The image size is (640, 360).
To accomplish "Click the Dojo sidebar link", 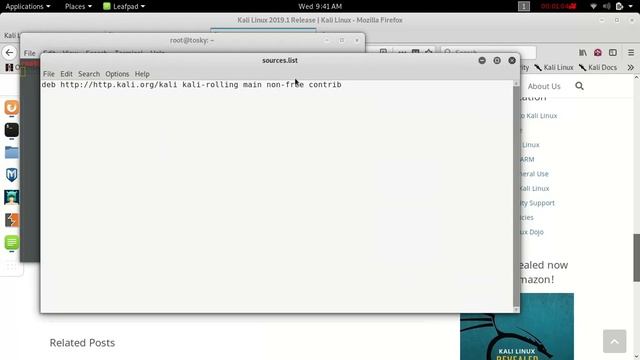I will click(532, 232).
